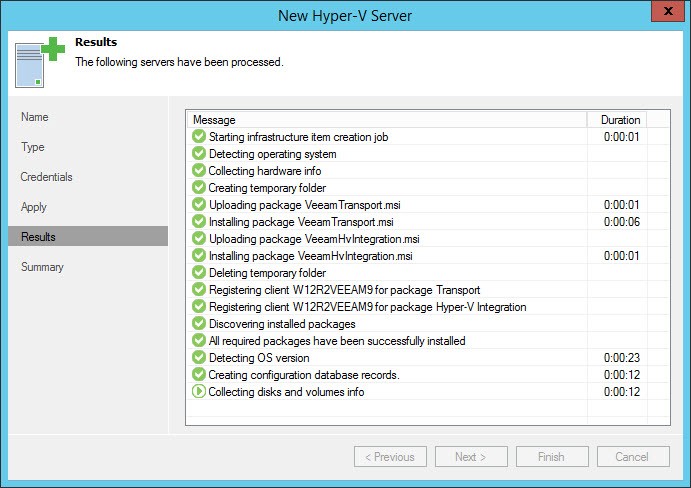Screen dimensions: 691x488
Task: Go to the Type wizard step
Action: tap(33, 147)
